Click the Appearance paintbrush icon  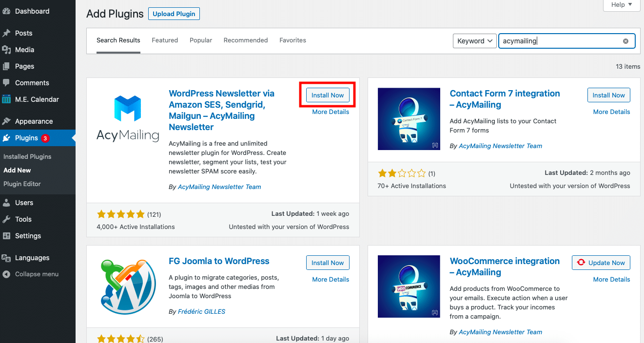click(x=6, y=121)
